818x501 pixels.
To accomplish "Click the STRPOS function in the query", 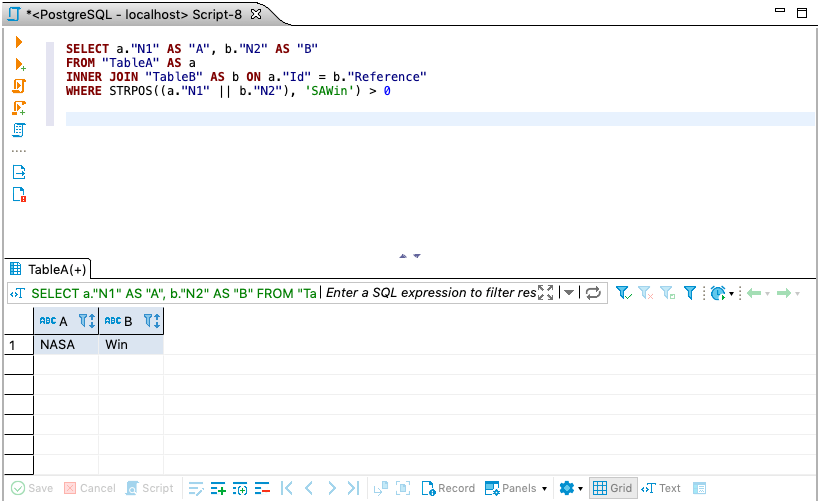I will coord(131,91).
